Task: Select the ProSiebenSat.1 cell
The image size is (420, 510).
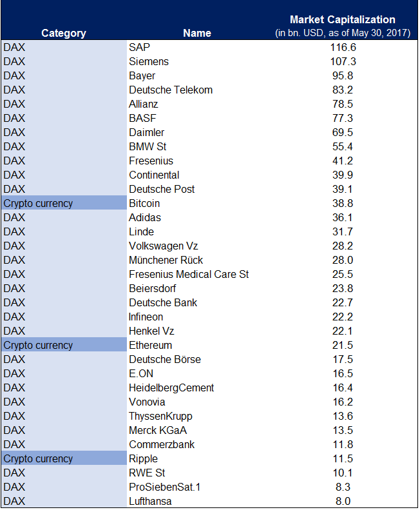Action: 165,487
